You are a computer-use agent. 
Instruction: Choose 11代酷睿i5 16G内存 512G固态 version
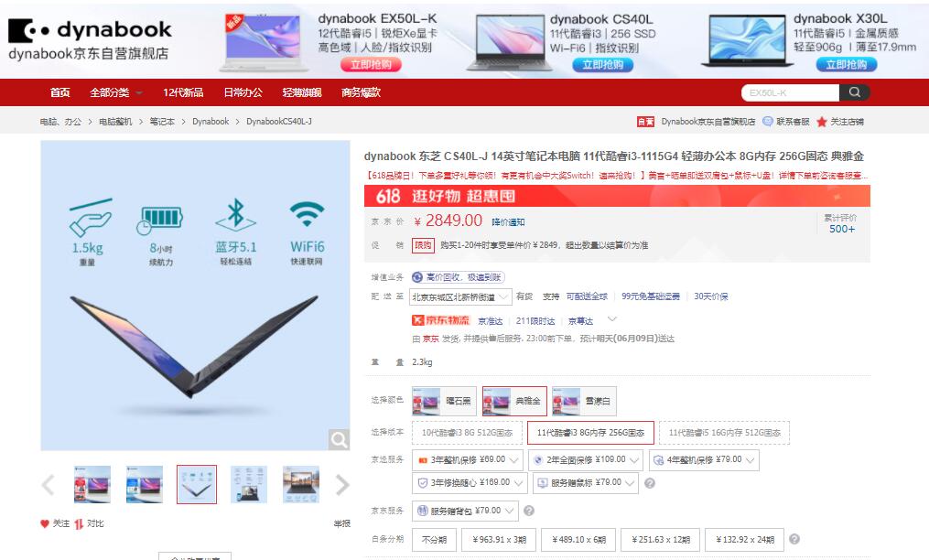(724, 433)
